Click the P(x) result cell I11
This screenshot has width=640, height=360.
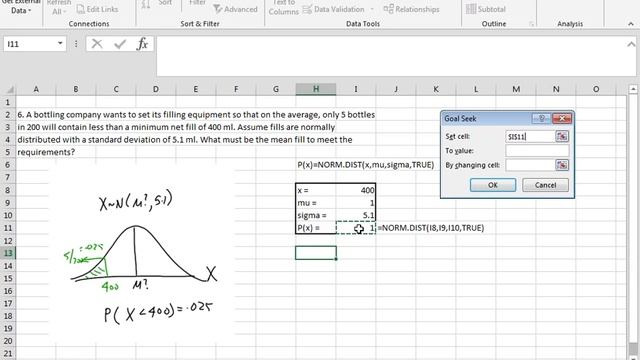click(x=356, y=228)
